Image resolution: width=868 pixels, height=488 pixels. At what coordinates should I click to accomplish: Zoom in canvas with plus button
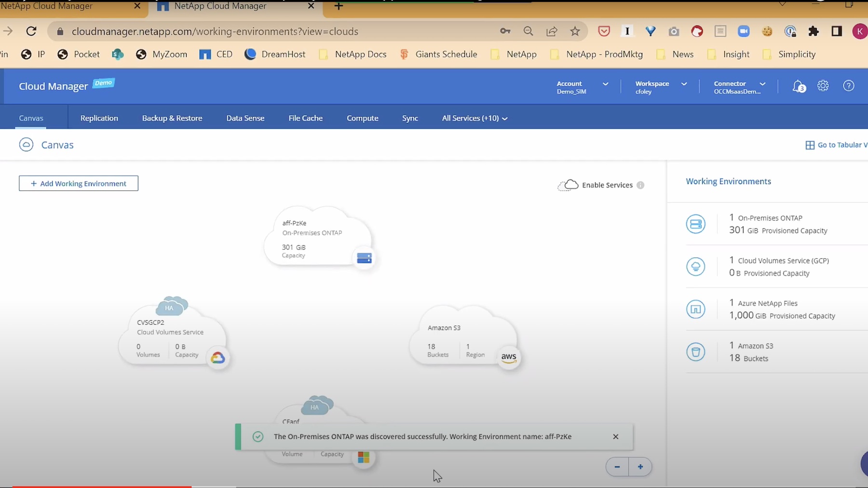click(640, 467)
